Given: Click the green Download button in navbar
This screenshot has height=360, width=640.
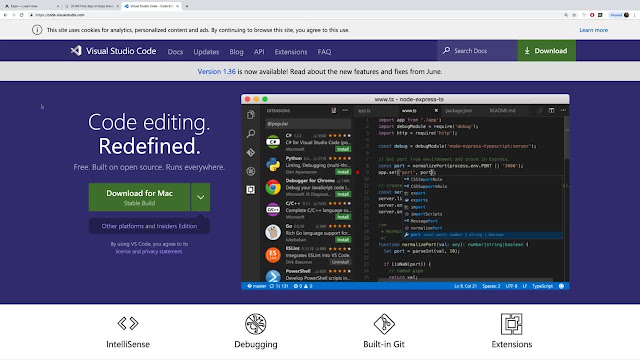Looking at the screenshot, I should [x=547, y=51].
